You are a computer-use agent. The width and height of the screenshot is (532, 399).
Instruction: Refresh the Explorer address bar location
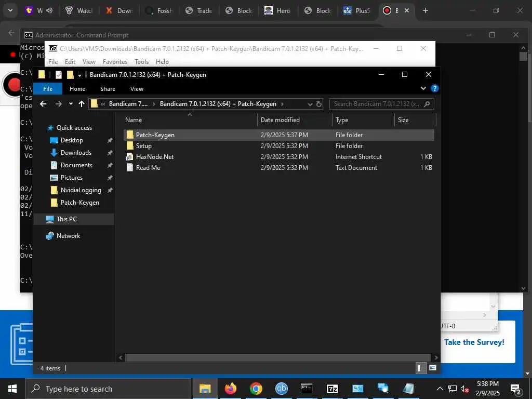(319, 104)
